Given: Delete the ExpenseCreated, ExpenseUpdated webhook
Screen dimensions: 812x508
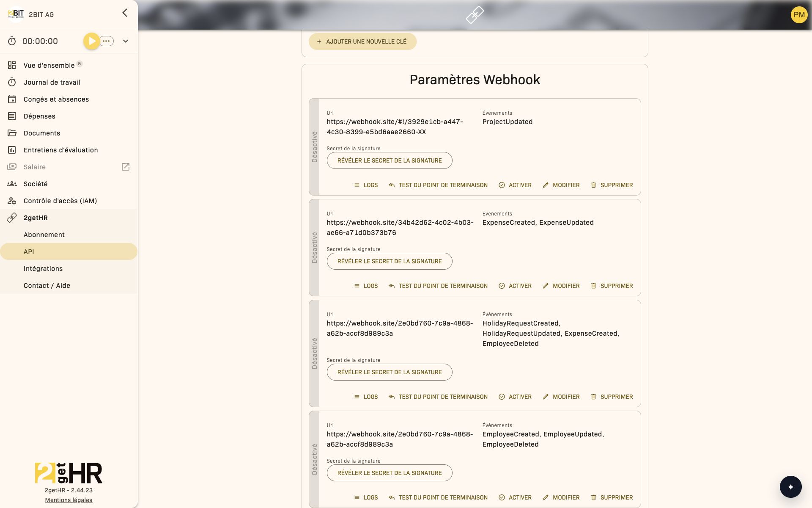Looking at the screenshot, I should coord(612,286).
